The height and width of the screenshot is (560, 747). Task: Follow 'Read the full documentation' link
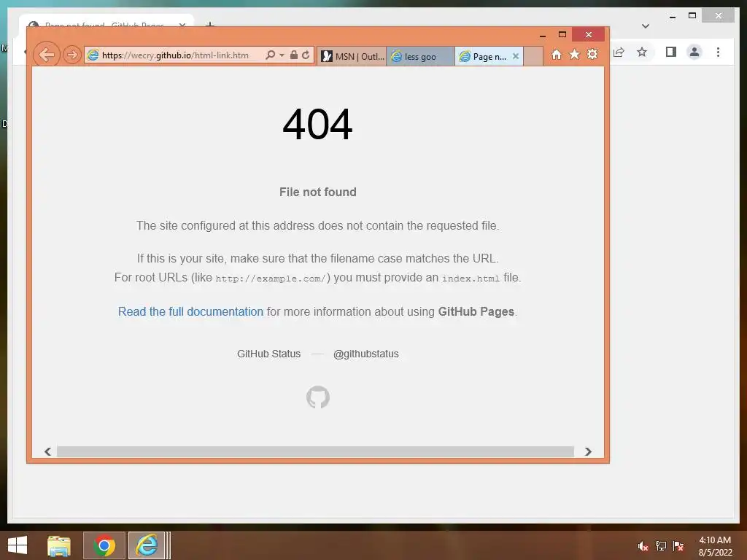click(x=190, y=311)
